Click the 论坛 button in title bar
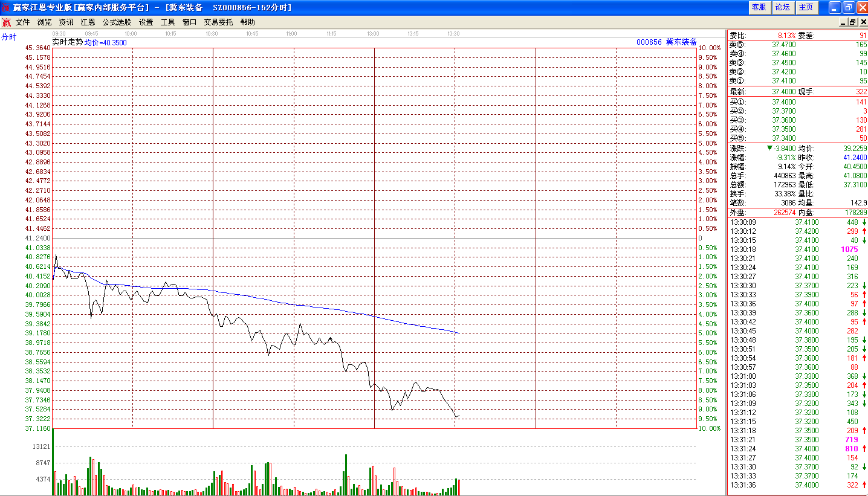This screenshot has width=868, height=496. point(782,7)
